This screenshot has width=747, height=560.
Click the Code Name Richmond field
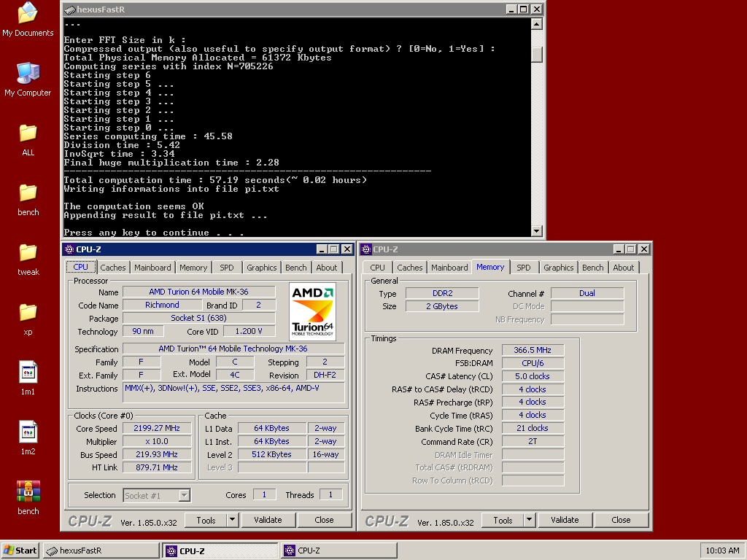pos(162,306)
